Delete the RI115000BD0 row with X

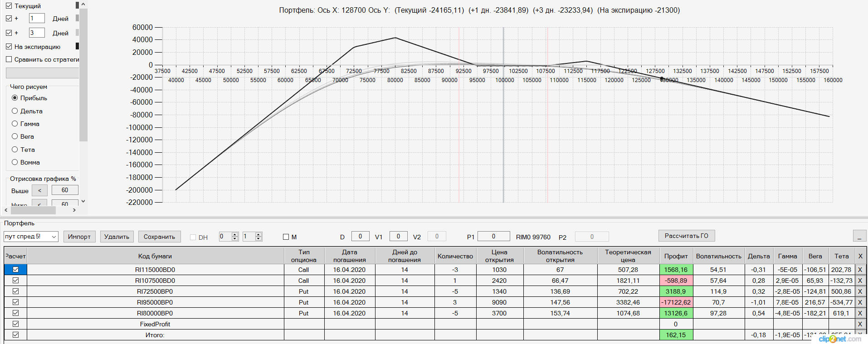click(x=860, y=270)
